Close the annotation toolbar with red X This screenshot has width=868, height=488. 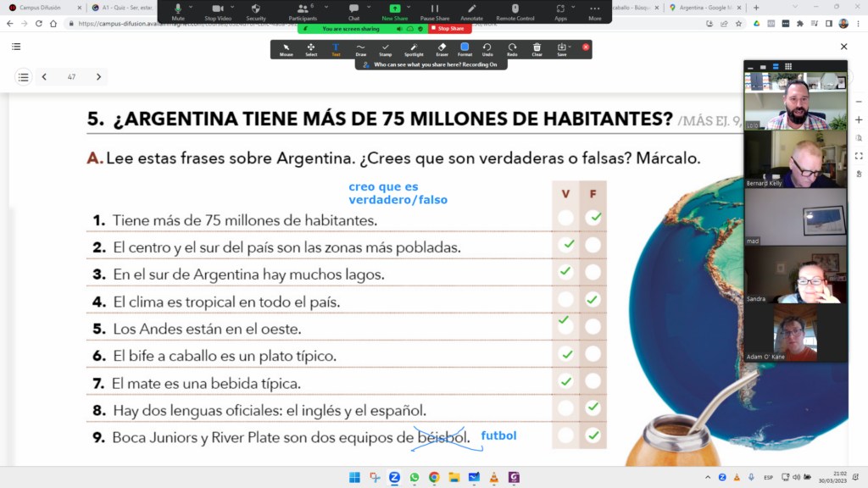coord(586,47)
